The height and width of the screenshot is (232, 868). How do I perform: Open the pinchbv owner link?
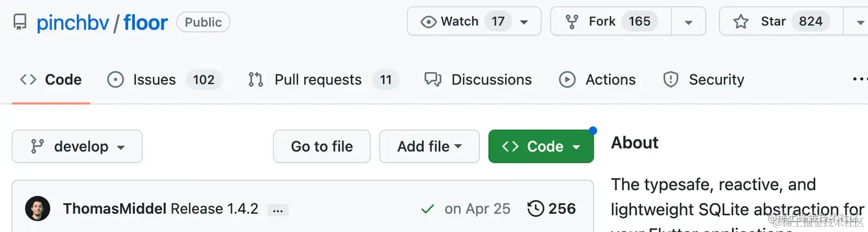point(72,22)
